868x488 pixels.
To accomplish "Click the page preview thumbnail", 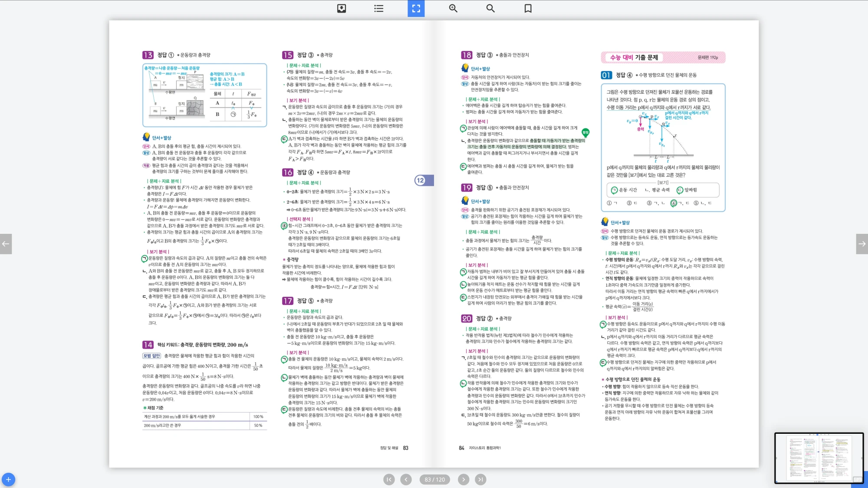I will click(x=819, y=458).
